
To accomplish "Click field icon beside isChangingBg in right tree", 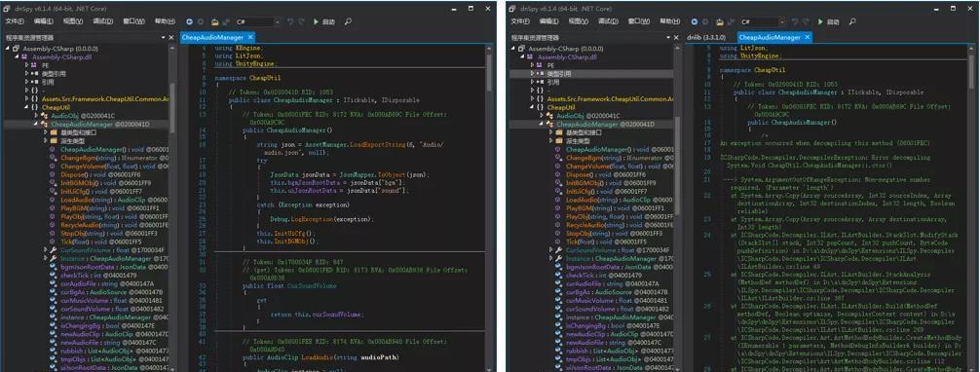I will point(559,325).
